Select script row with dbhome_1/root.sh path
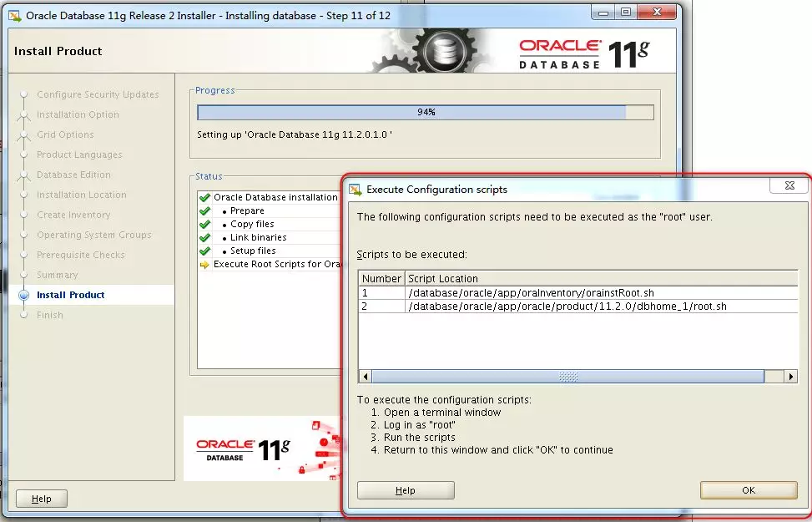Image resolution: width=812 pixels, height=522 pixels. 578,307
